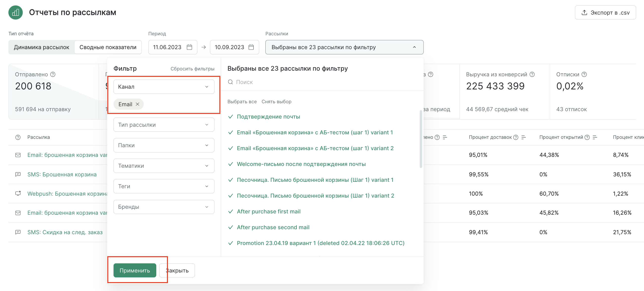Click help icon in Рассылка column header
The image size is (644, 291).
[x=18, y=137]
